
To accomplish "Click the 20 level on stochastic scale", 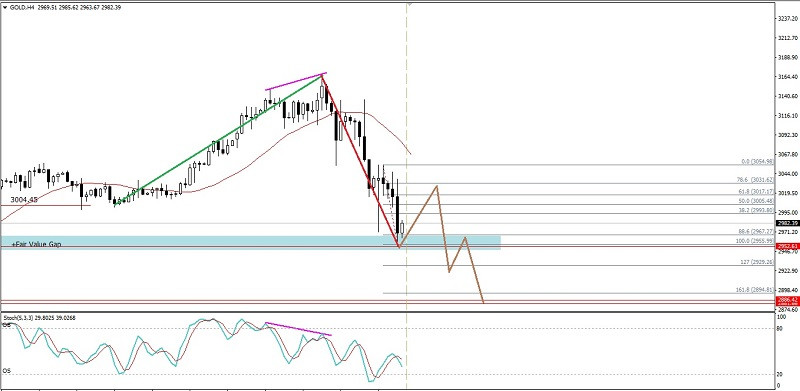I will [x=780, y=374].
